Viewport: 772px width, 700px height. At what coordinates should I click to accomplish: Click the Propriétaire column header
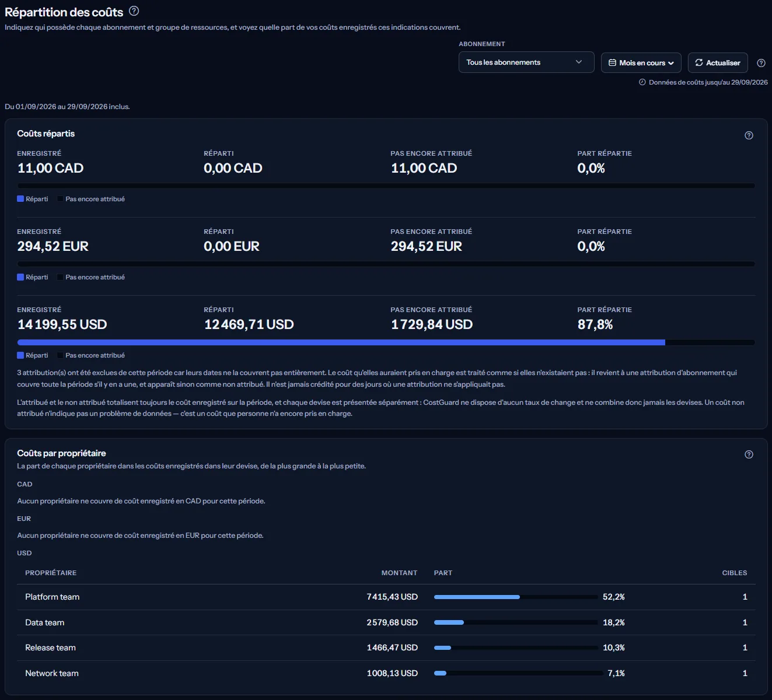[51, 573]
